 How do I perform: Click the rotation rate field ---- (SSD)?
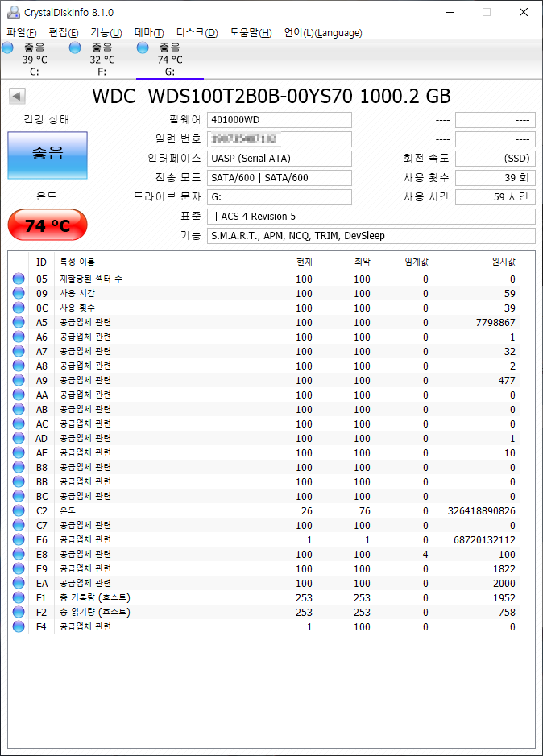[x=495, y=159]
